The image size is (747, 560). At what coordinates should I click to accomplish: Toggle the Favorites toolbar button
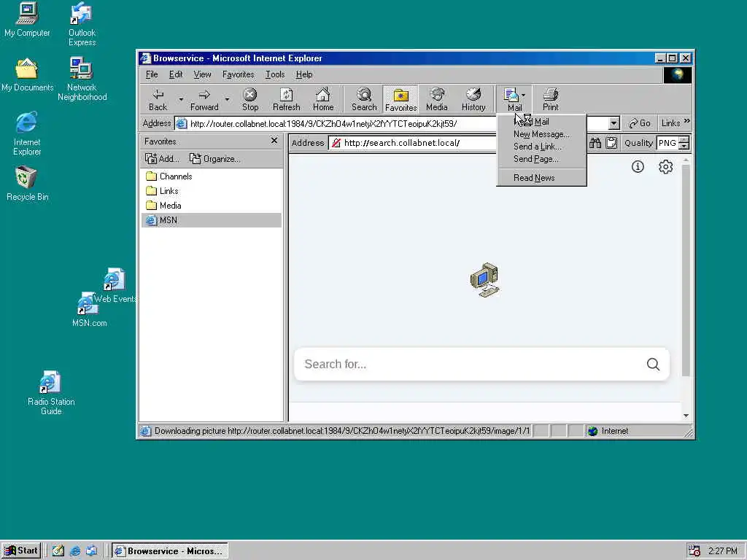coord(400,99)
